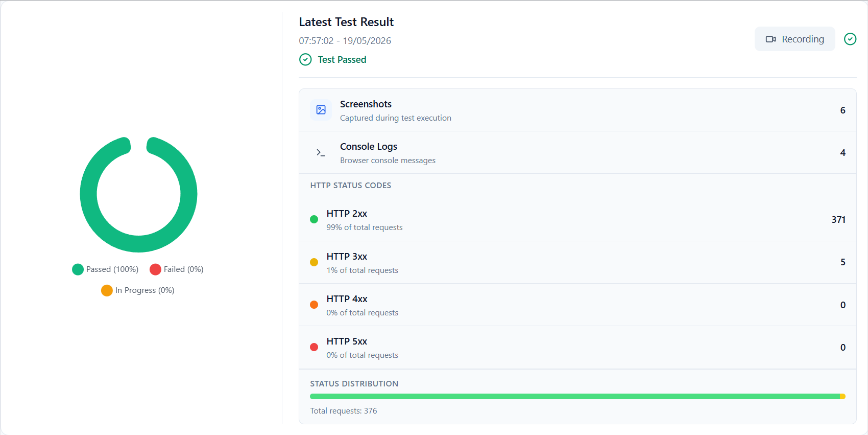Click the green status distribution bar

click(x=575, y=397)
